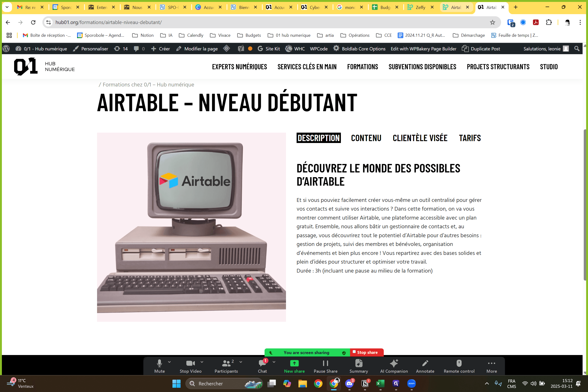Click Edit with WPBakery Page Builder
The image size is (588, 392).
424,49
